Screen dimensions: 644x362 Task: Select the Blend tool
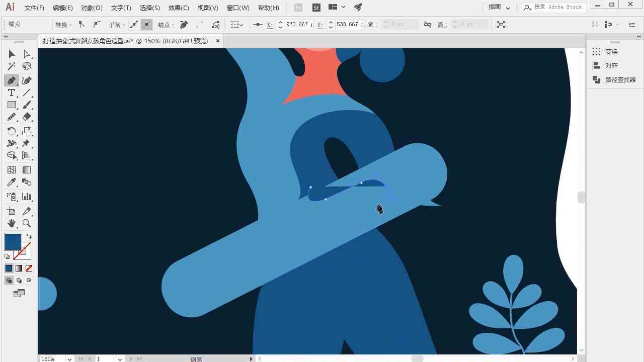[27, 183]
